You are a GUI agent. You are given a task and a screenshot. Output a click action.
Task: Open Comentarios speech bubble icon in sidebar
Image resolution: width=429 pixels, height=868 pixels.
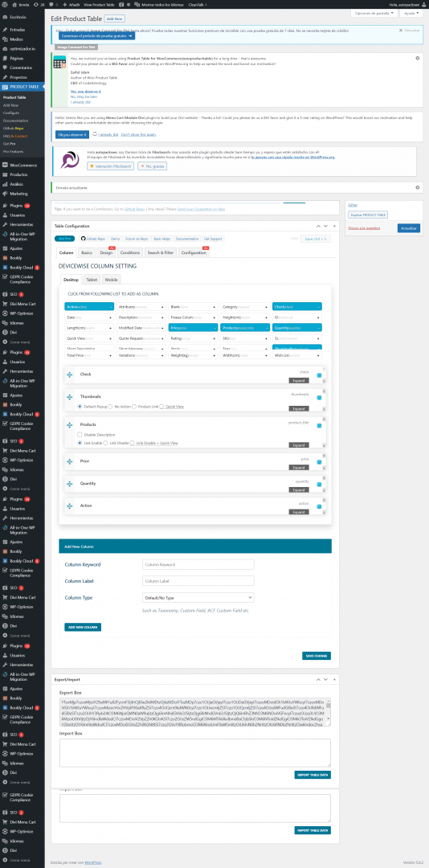[x=5, y=68]
